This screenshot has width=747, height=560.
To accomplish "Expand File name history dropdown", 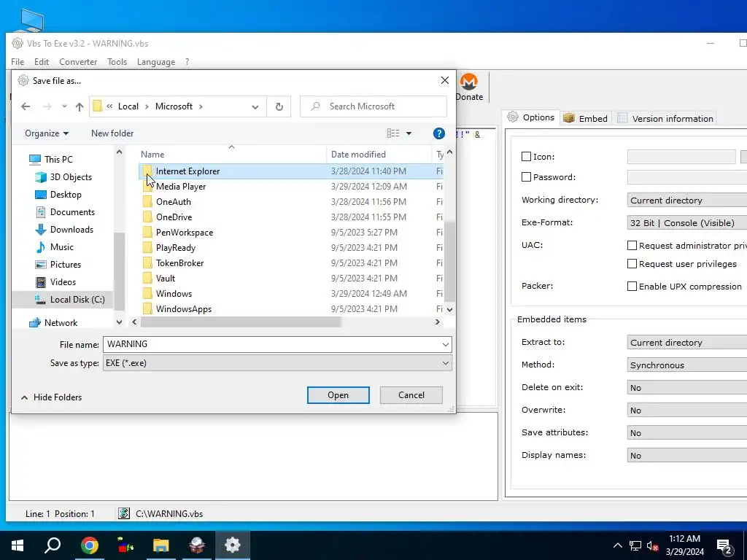I will 446,344.
